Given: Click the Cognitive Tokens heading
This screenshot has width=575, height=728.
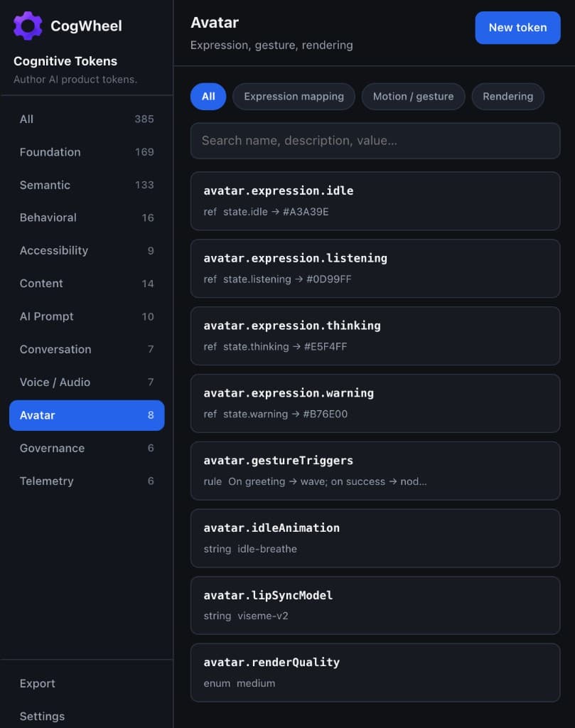Looking at the screenshot, I should click(x=65, y=61).
